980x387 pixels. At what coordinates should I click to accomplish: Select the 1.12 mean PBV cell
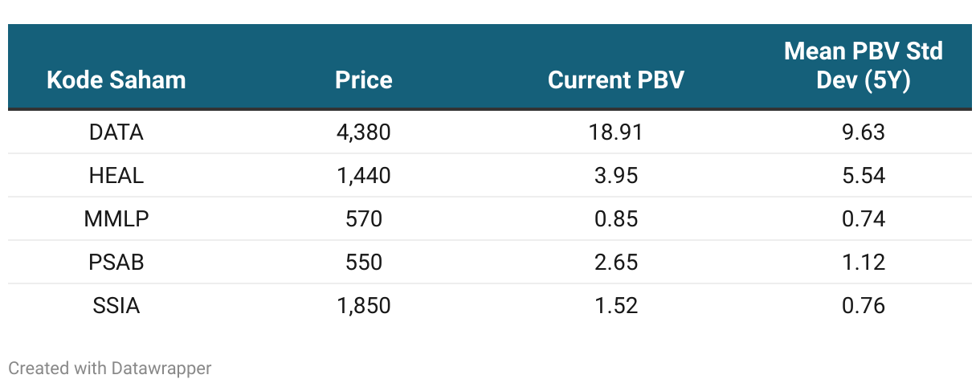point(863,263)
